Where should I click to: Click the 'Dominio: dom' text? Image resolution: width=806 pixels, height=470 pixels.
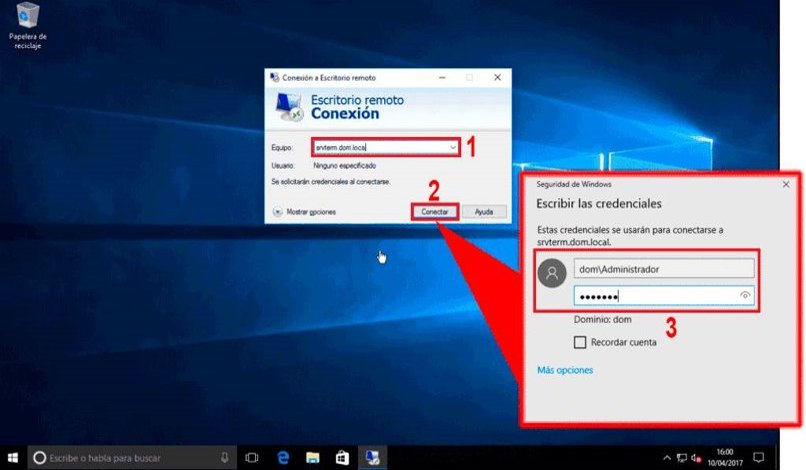[x=602, y=319]
